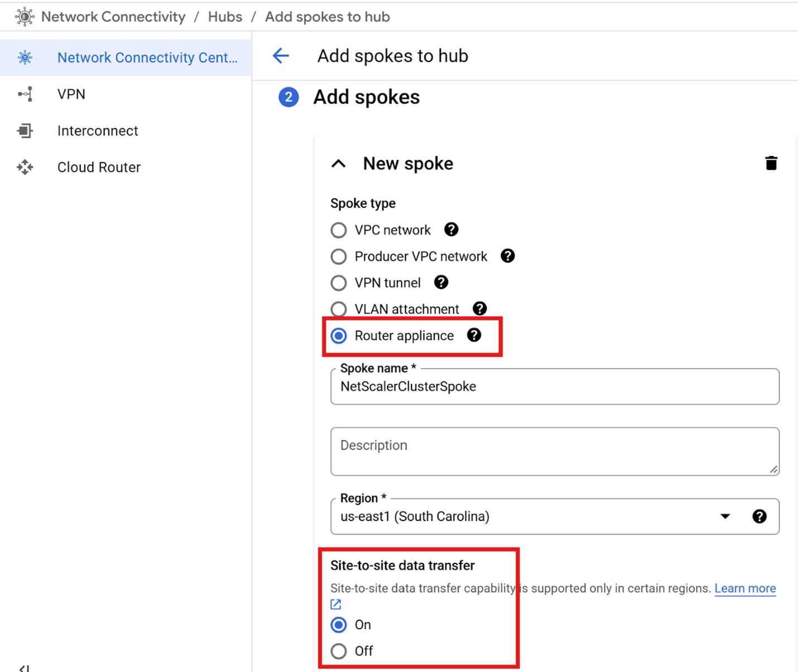Open the Region dropdown list
The width and height of the screenshot is (798, 672).
pyautogui.click(x=724, y=516)
